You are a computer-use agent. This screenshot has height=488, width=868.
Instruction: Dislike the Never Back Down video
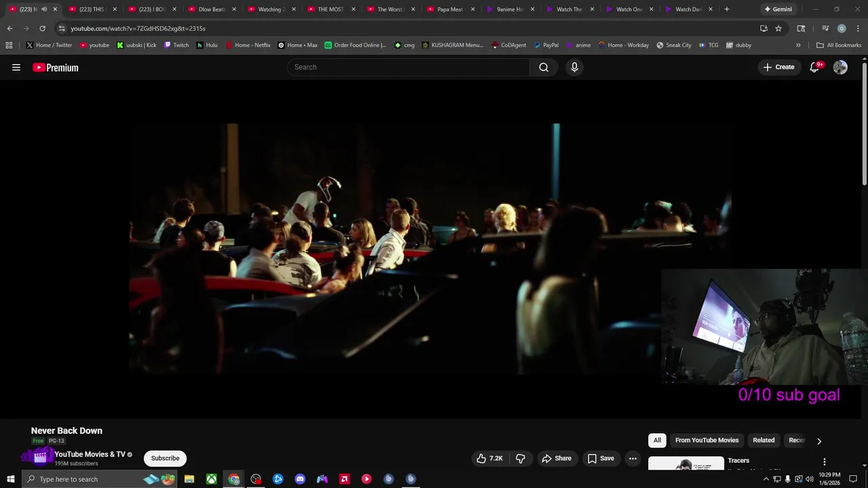(x=521, y=458)
